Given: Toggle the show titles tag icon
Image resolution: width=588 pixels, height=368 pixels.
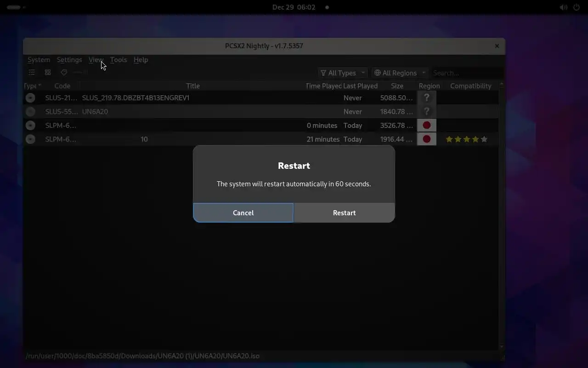Looking at the screenshot, I should coord(64,72).
